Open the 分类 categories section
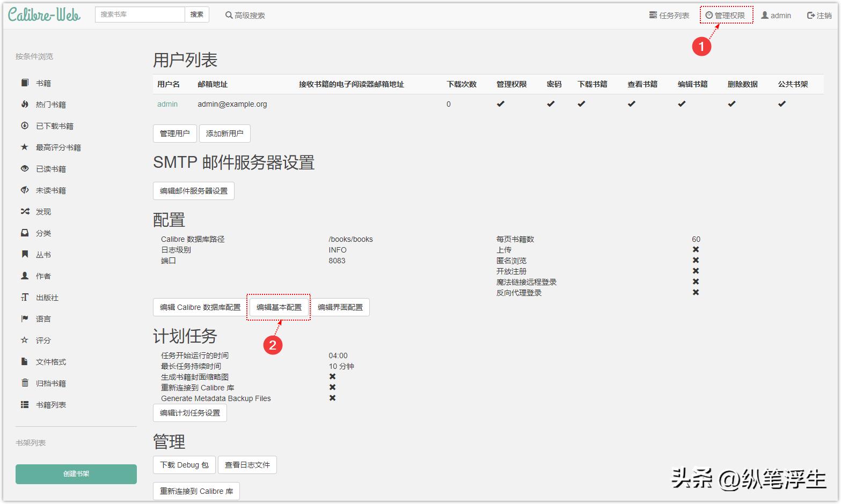The height and width of the screenshot is (504, 841). (x=43, y=233)
